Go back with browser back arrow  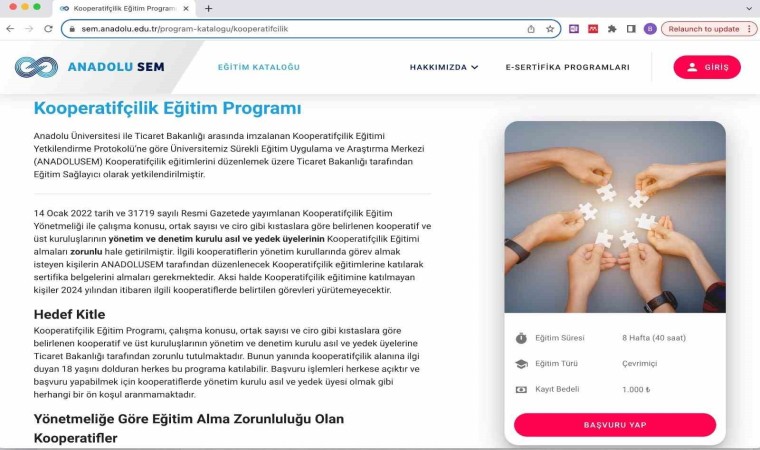[10, 29]
